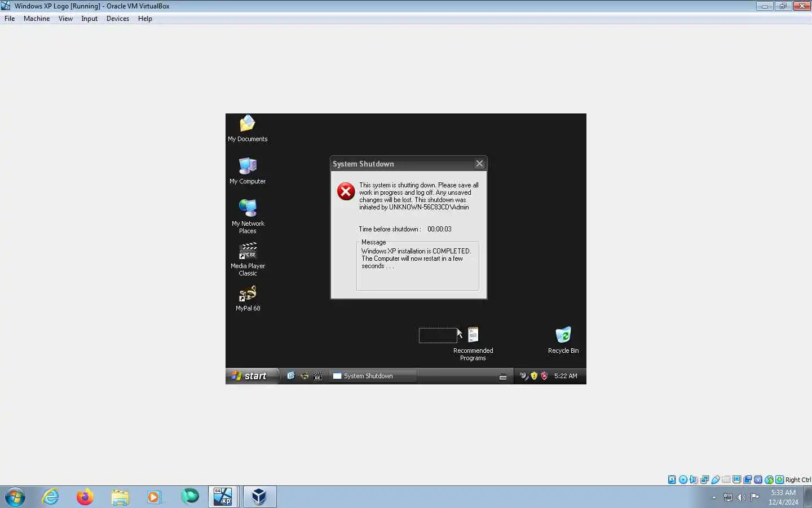Click green round app icon on host taskbar
The image size is (812, 508).
[x=189, y=497]
